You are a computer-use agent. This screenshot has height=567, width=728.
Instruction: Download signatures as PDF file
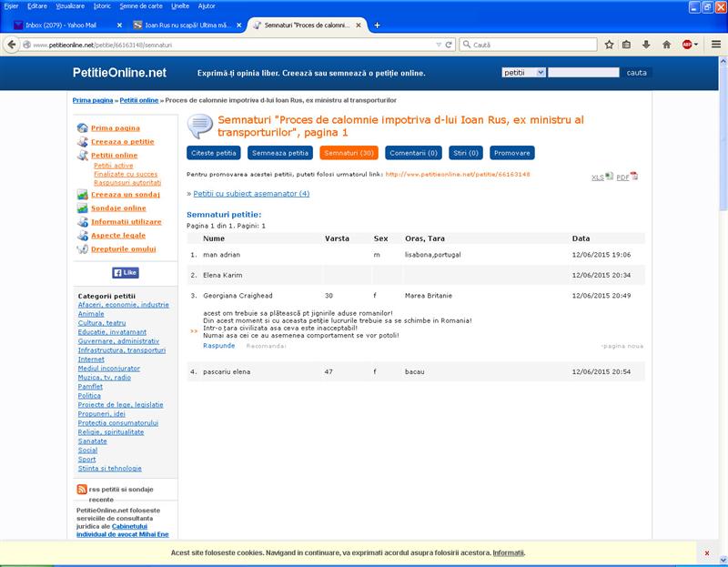[x=627, y=177]
